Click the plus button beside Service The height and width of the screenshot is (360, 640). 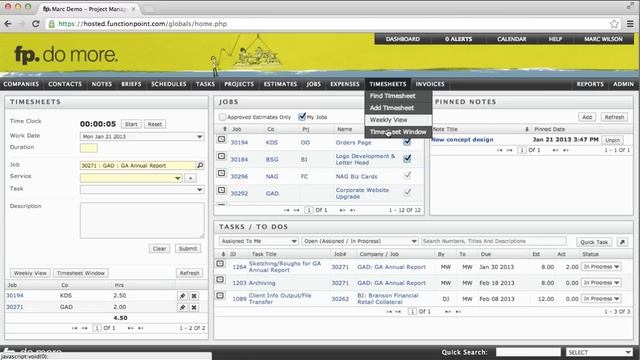coord(190,178)
